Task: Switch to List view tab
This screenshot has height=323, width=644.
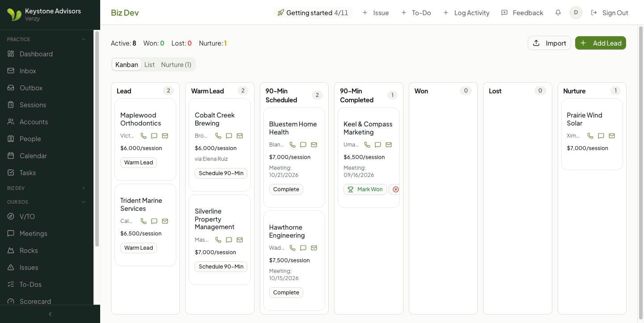Action: coord(149,64)
